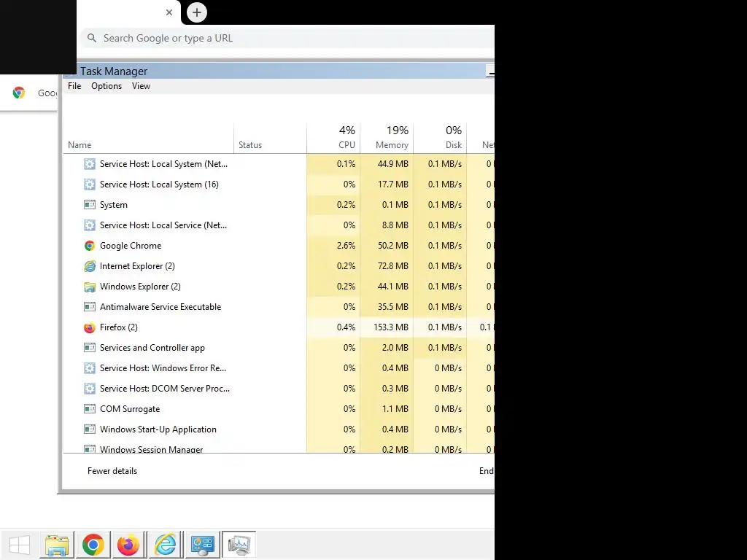747x560 pixels.
Task: Click the Windows Explorer (2) folder icon
Action: pos(90,287)
